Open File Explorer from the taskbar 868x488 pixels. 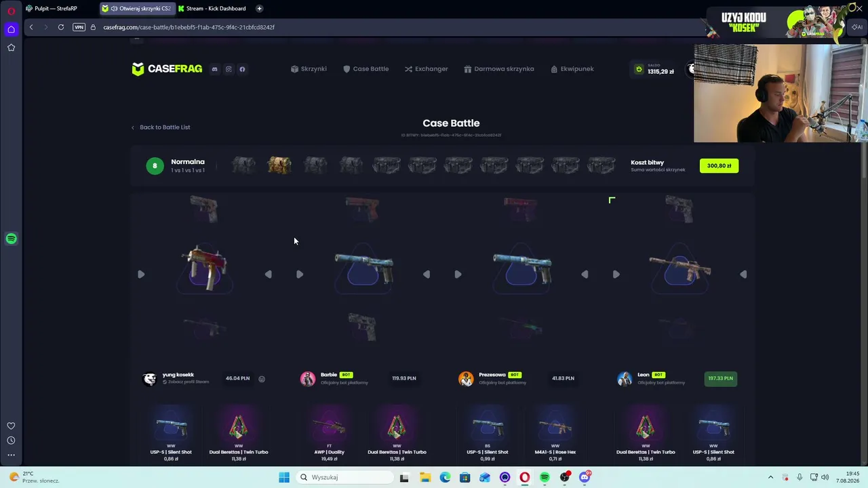coord(425,477)
